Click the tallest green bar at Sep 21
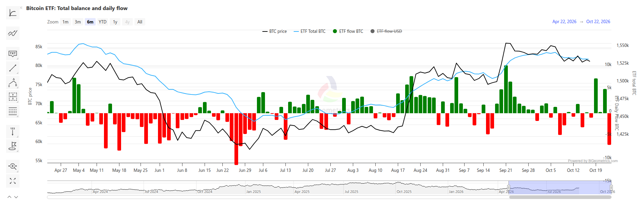The height and width of the screenshot is (201, 644). [506, 89]
